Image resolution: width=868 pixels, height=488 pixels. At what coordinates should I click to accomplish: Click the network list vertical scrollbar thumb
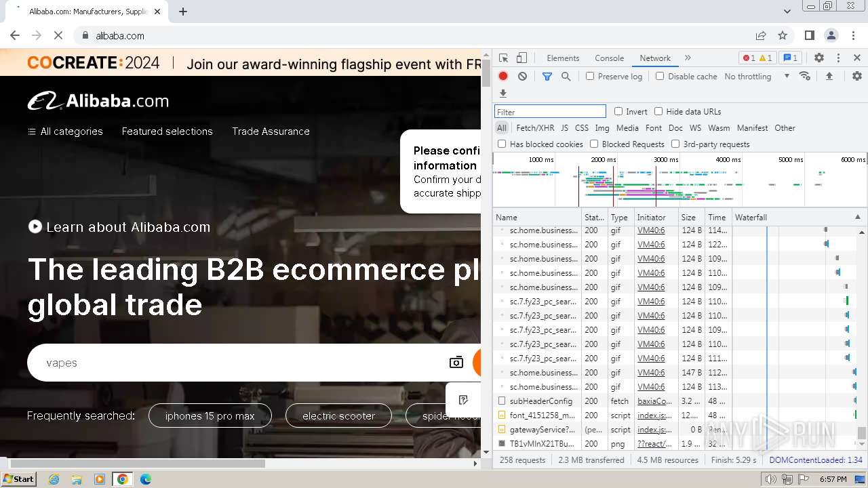pyautogui.click(x=862, y=432)
